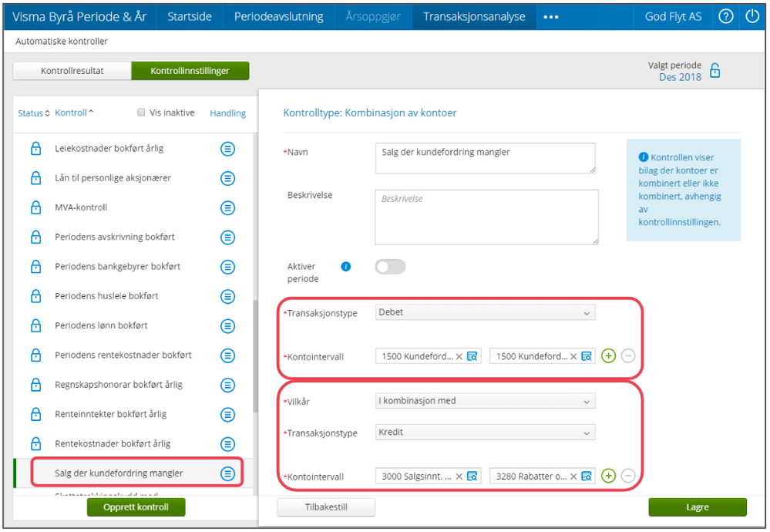The image size is (770, 532).
Task: Open account lookup for second 1500 Kundeford field
Action: click(x=587, y=356)
